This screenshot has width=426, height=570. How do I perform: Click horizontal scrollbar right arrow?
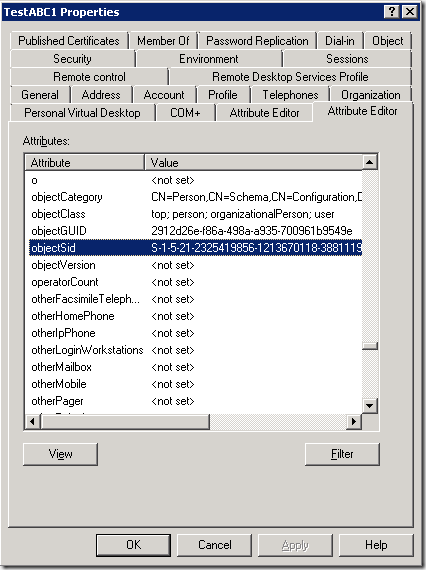354,422
